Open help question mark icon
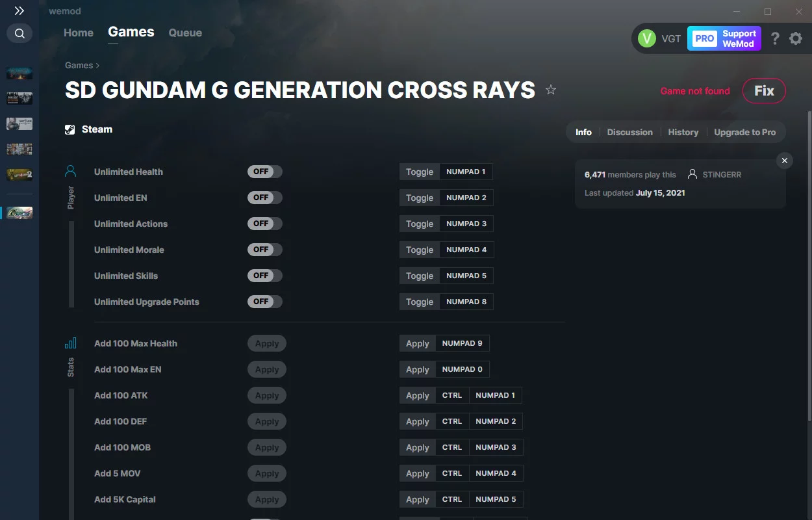Viewport: 812px width, 520px height. click(x=775, y=39)
